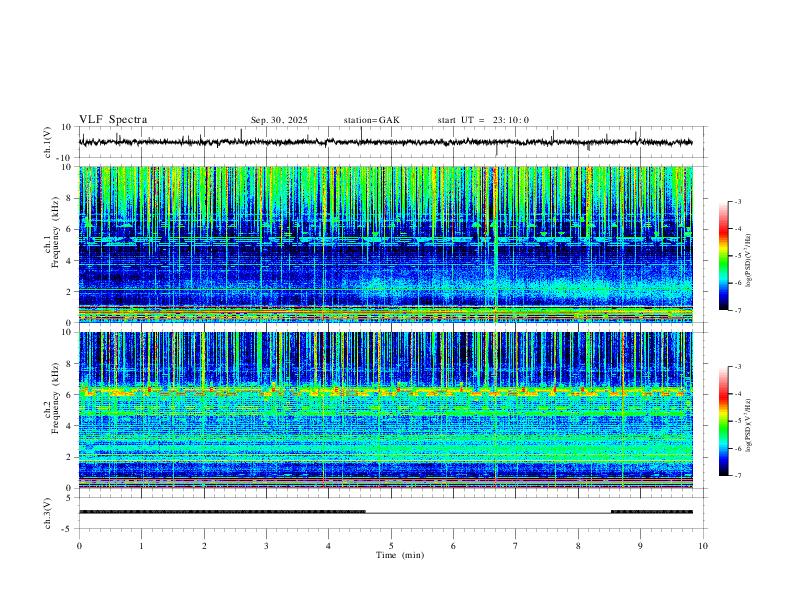792x612 pixels.
Task: Click the 'ch.1(V)' waveform axis label
Action: coord(48,142)
